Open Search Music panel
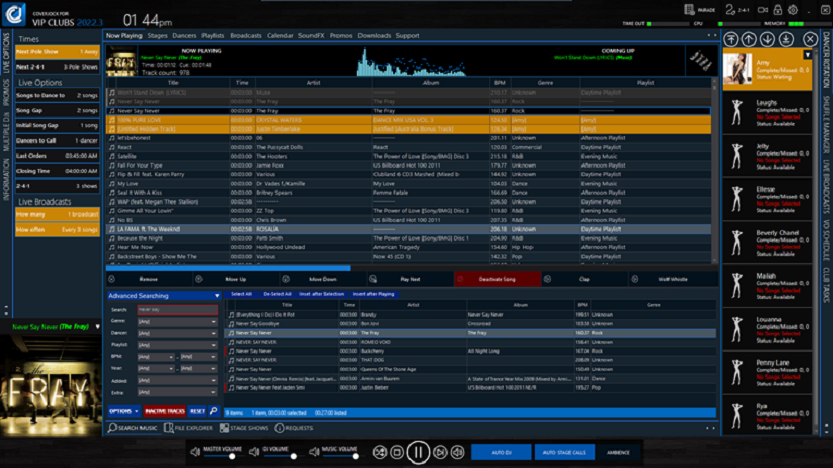This screenshot has width=833, height=468. tap(133, 428)
